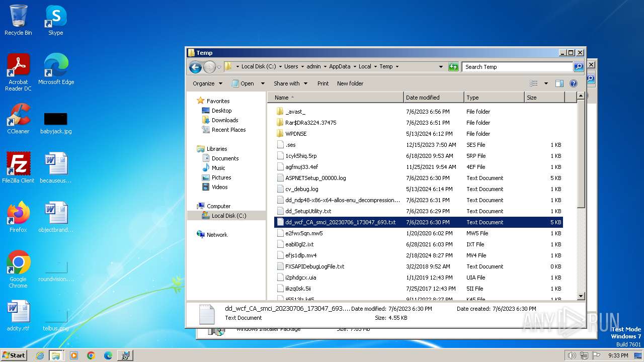Click Local Disk (C:) breadcrumb segment
644x362 pixels.
point(259,66)
